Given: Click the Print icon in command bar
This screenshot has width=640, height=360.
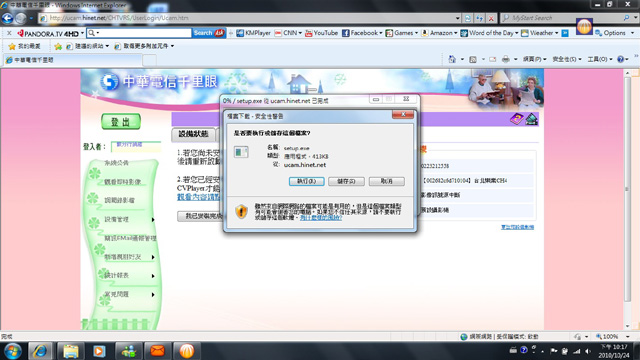Looking at the screenshot, I should [506, 60].
